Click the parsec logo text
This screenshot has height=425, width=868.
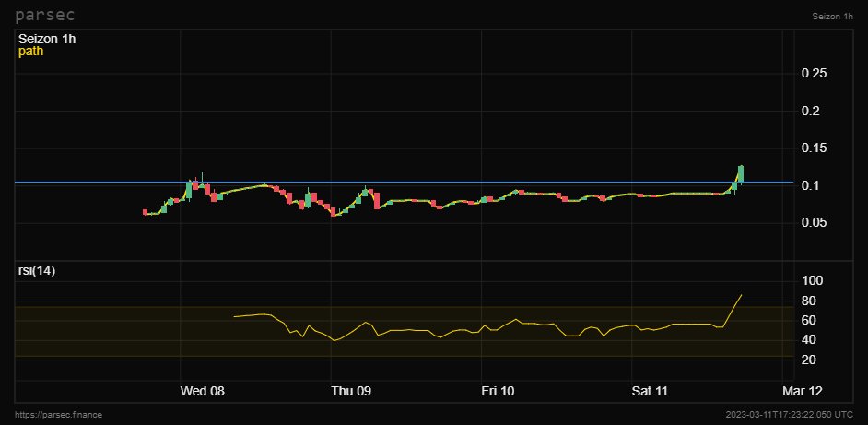tap(44, 15)
